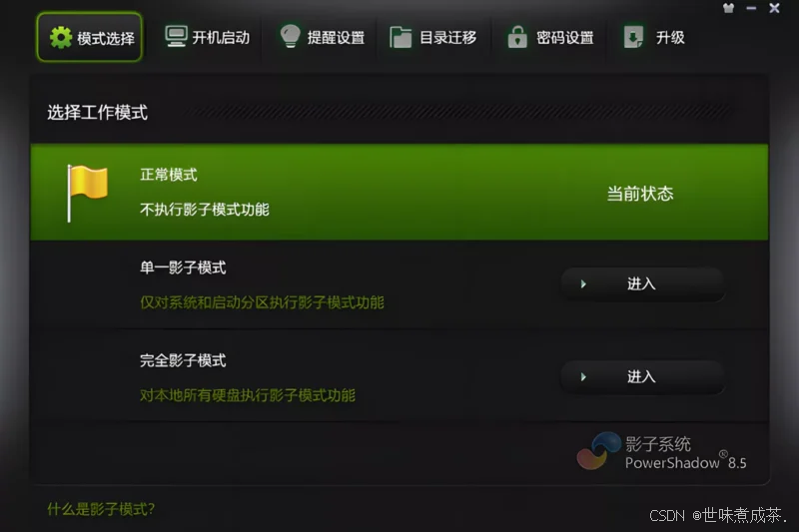Click the download arrow 升级 icon
This screenshot has width=799, height=532.
click(633, 37)
